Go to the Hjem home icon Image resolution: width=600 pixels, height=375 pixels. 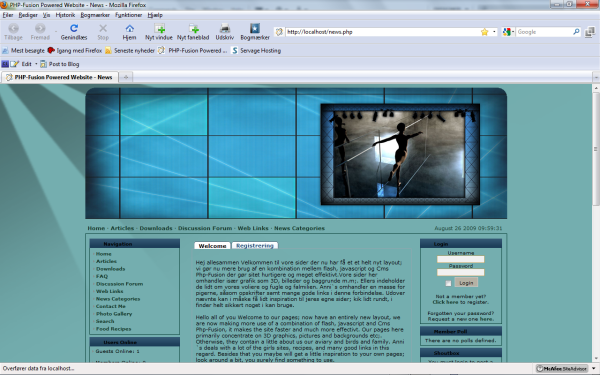point(129,28)
